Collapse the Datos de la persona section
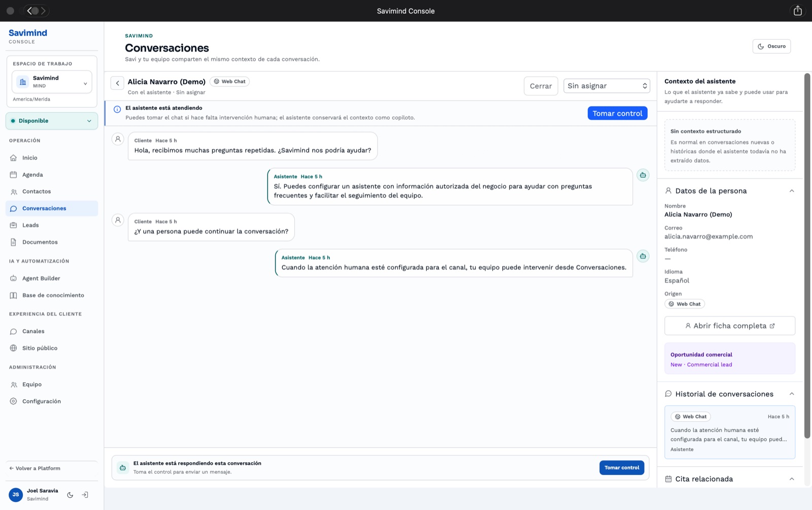812x510 pixels. pyautogui.click(x=792, y=191)
